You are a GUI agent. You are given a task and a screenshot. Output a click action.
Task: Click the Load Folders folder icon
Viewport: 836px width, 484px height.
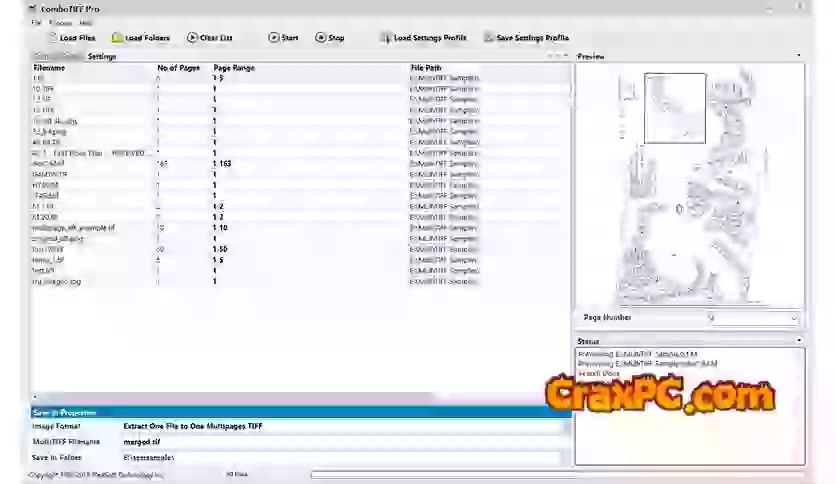click(117, 37)
